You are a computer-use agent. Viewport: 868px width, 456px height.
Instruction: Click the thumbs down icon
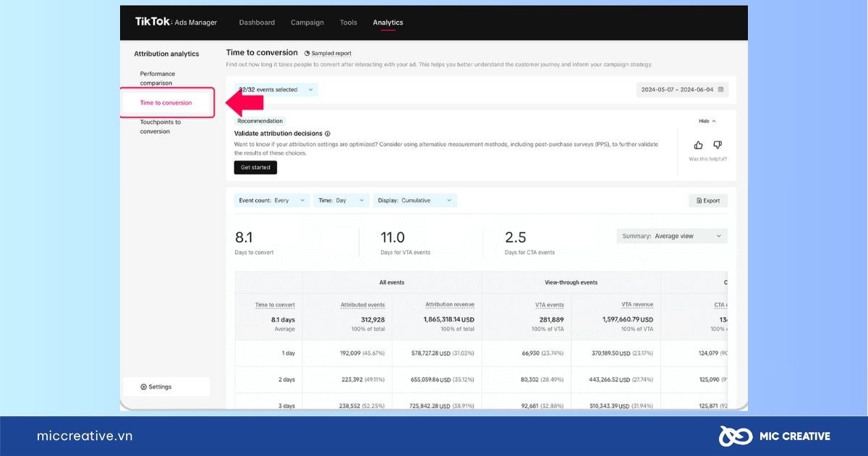(718, 145)
